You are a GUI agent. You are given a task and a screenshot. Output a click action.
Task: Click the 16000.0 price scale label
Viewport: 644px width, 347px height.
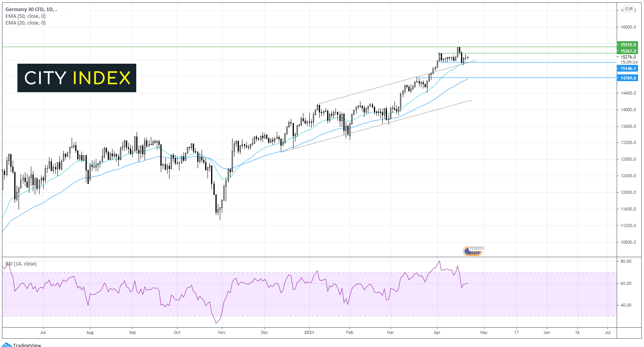[x=628, y=27]
